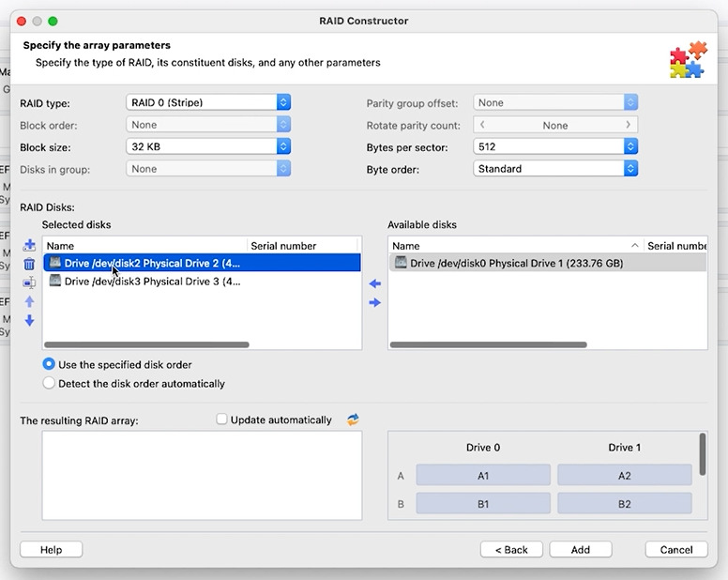Click block A2 in the layout diagram
Screen dimensions: 728x580
[625, 476]
